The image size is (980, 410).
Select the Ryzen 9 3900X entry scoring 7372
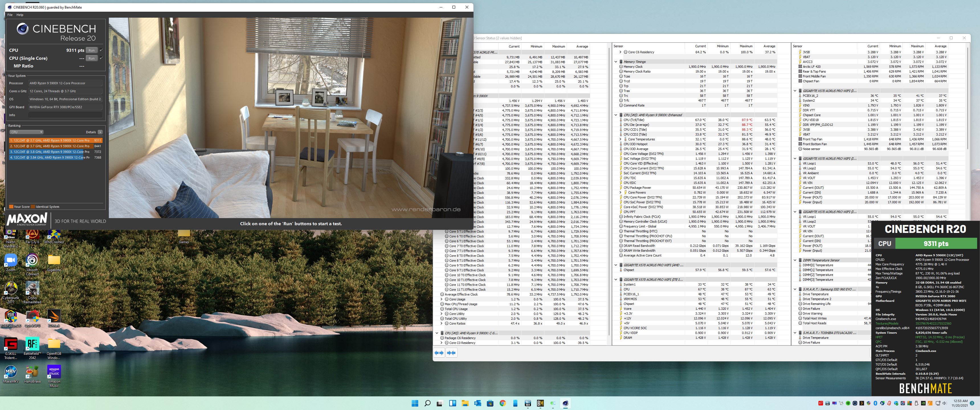point(56,152)
